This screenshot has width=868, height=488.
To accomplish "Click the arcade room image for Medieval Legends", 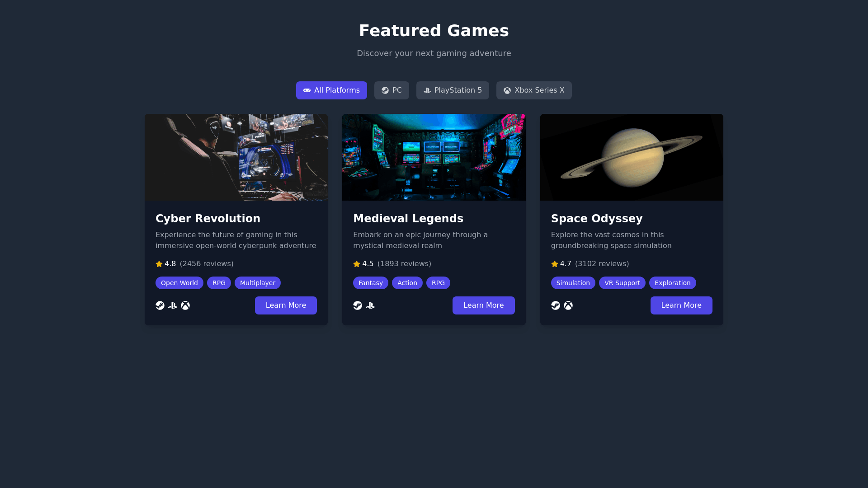I will coord(434,157).
